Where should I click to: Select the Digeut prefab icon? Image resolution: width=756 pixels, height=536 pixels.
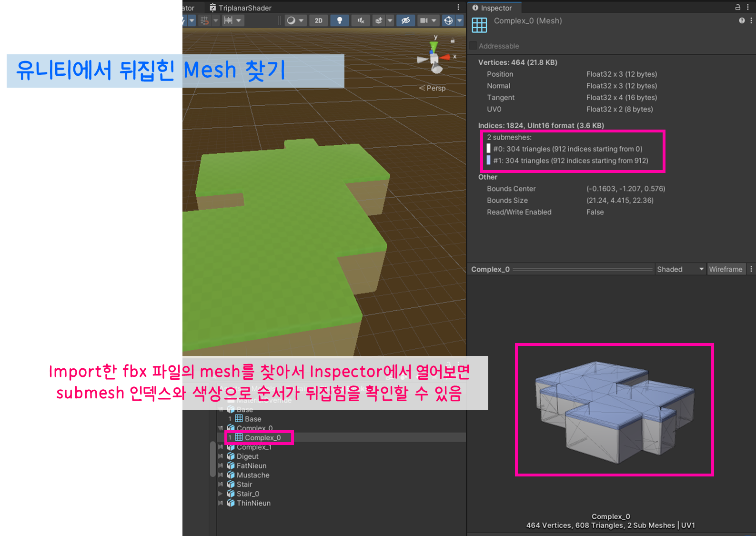coord(231,456)
